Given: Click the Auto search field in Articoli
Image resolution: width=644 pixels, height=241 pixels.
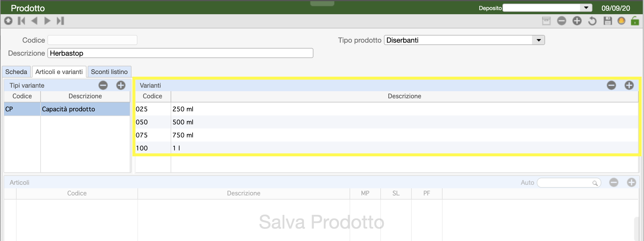Looking at the screenshot, I should (569, 183).
